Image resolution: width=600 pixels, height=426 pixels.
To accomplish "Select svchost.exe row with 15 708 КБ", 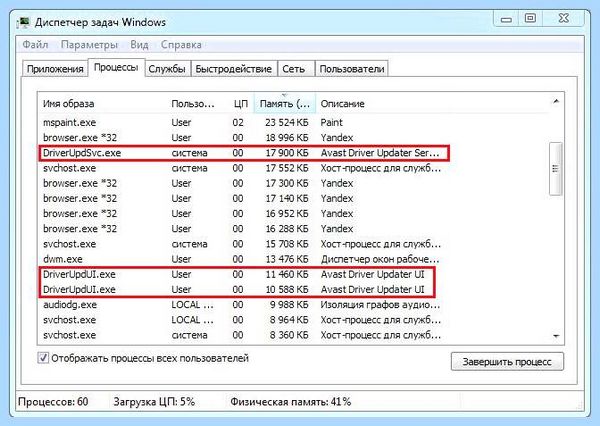I will pyautogui.click(x=293, y=244).
